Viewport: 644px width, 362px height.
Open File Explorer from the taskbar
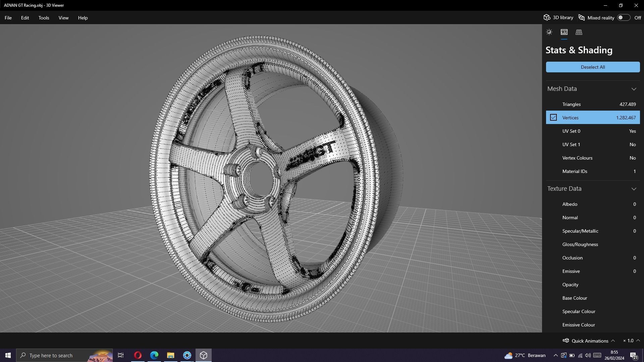click(x=170, y=355)
